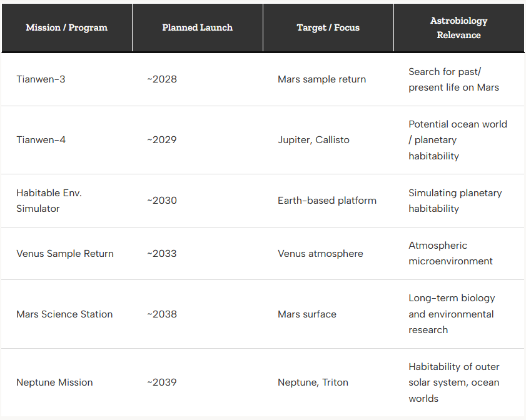
Task: Click the Neptune, Triton target cell
Action: 328,382
